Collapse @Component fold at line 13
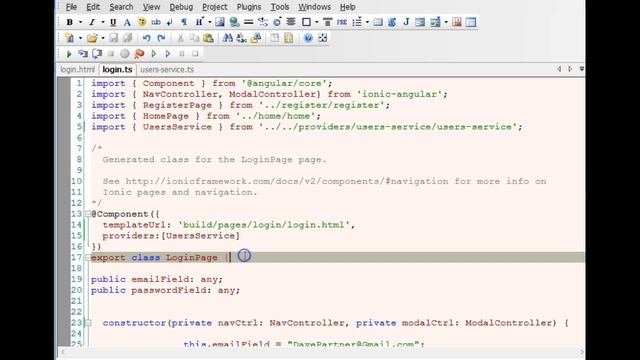Image resolution: width=640 pixels, height=360 pixels. click(x=88, y=214)
